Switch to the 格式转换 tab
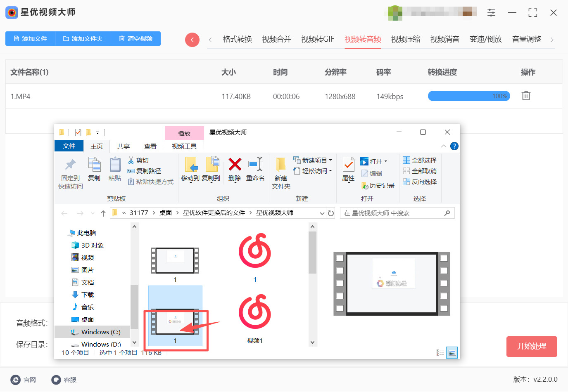 (237, 39)
